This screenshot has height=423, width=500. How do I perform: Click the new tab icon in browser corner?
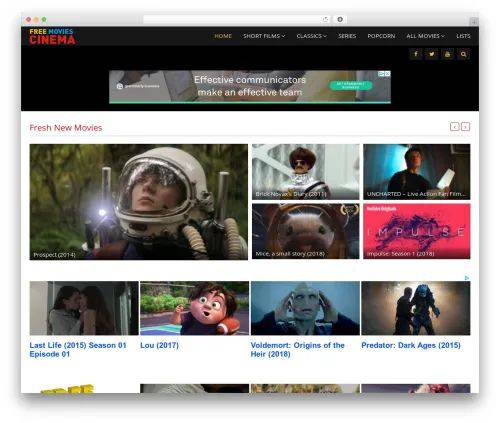[x=473, y=21]
